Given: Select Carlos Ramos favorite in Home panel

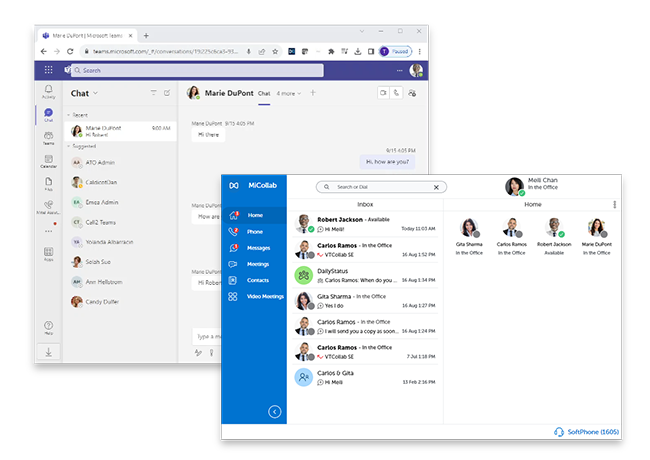Looking at the screenshot, I should 512,237.
